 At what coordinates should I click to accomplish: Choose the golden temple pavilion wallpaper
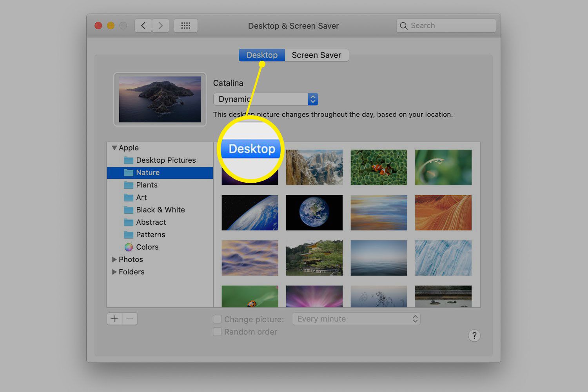(314, 258)
